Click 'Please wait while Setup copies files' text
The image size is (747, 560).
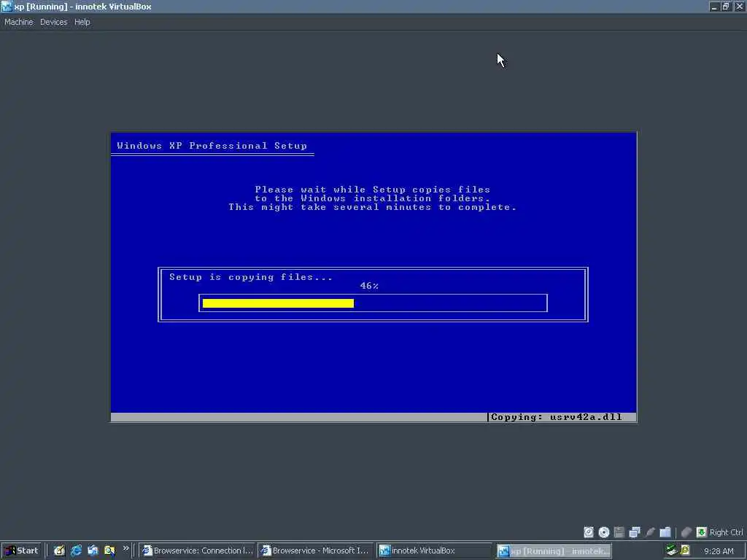tap(373, 189)
